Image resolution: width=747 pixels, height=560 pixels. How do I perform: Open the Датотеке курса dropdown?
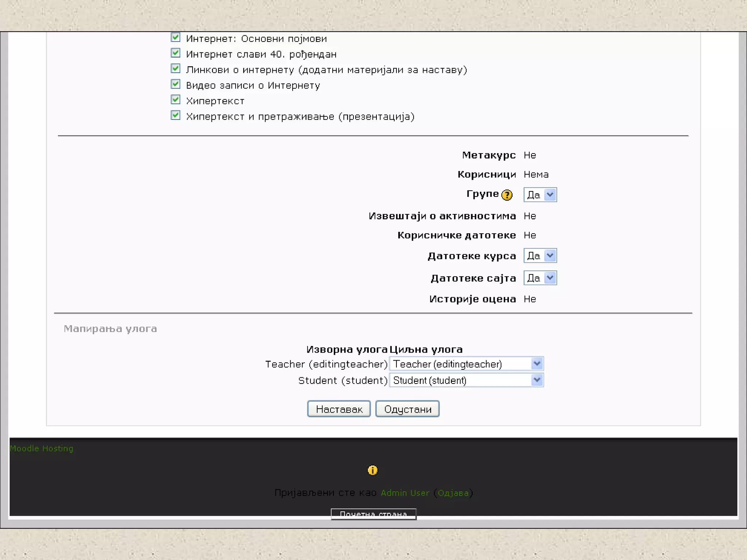(540, 256)
